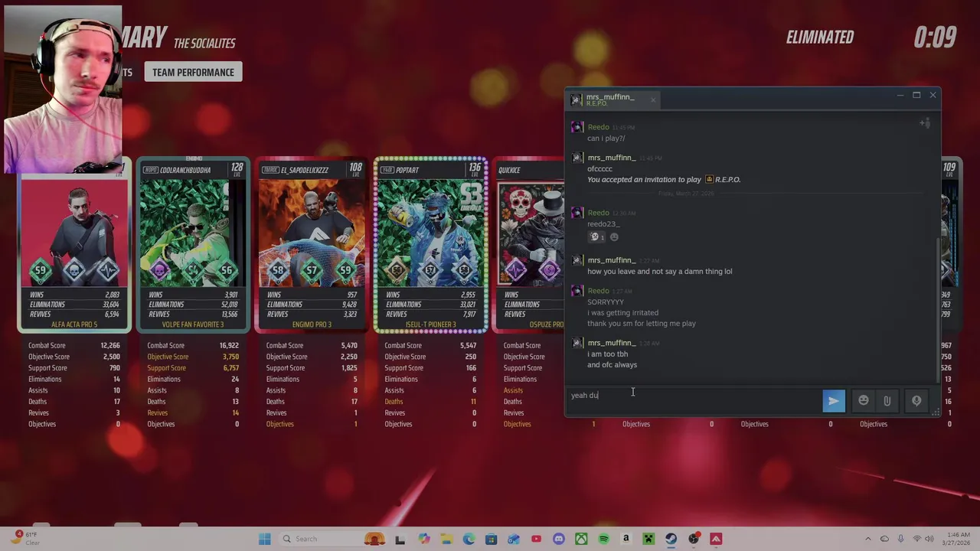
Task: Open the Wi-Fi network tray icon
Action: pyautogui.click(x=917, y=540)
